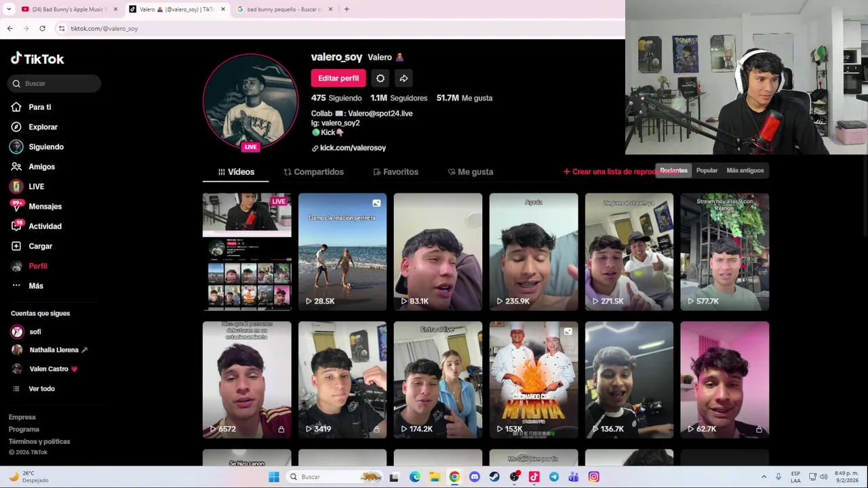The image size is (868, 488).
Task: Open Telegram from the taskbar
Action: (x=554, y=477)
